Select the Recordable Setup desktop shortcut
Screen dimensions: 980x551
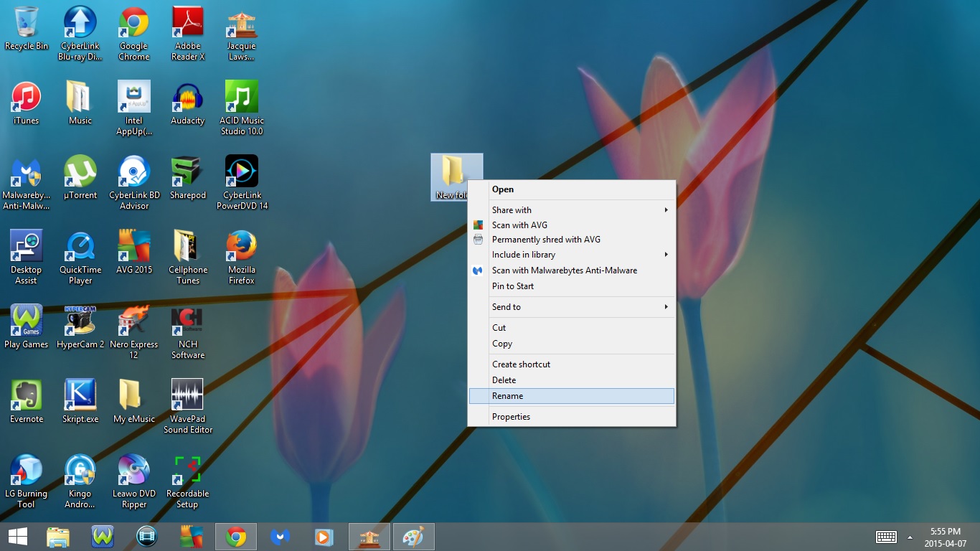(188, 481)
